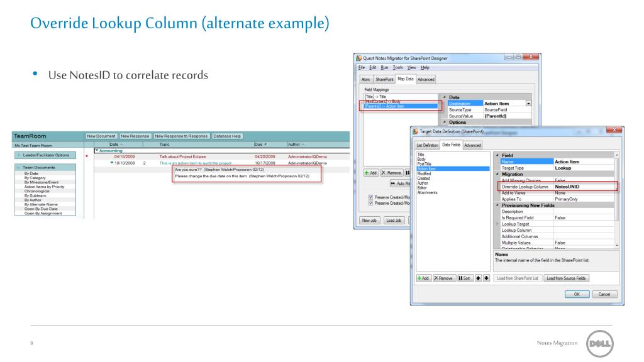
Task: Open 'This is an action item' document
Action: [x=196, y=163]
